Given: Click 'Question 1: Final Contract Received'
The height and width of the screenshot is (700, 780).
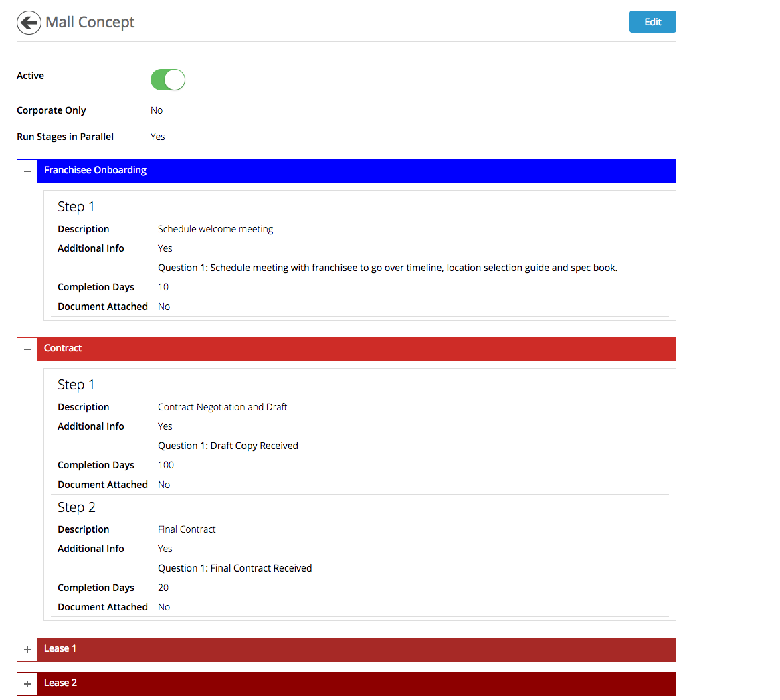Looking at the screenshot, I should pos(235,568).
